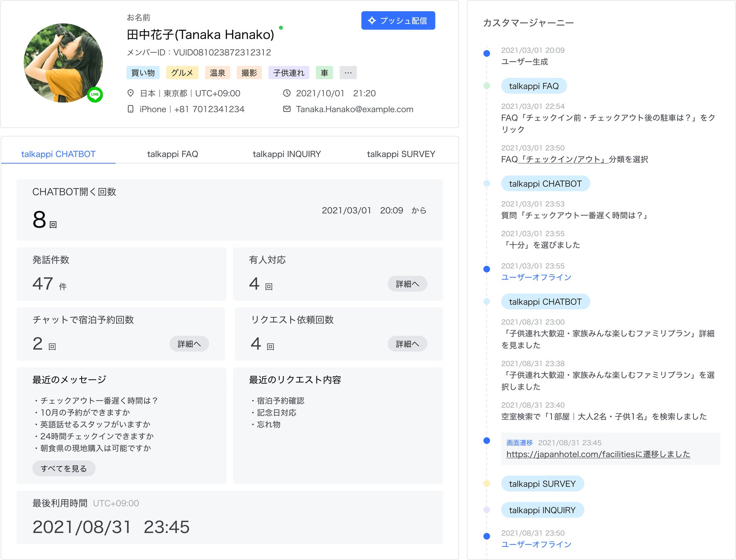Screen dimensions: 736x560
Task: Open Tanaka Hanako's profile photo
Action: click(x=63, y=63)
